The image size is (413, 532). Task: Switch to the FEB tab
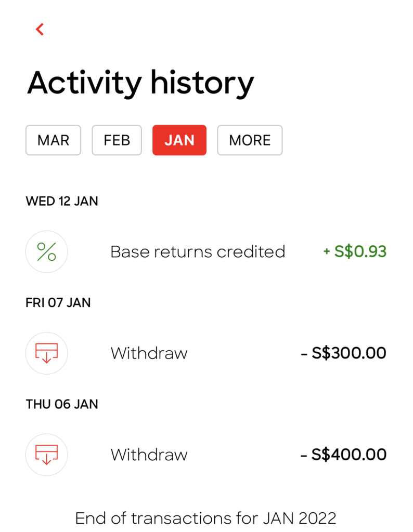(117, 140)
